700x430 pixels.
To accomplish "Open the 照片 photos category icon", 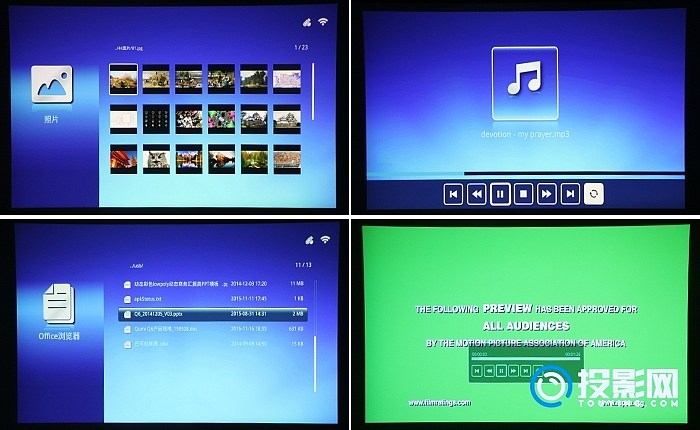I will pos(52,84).
